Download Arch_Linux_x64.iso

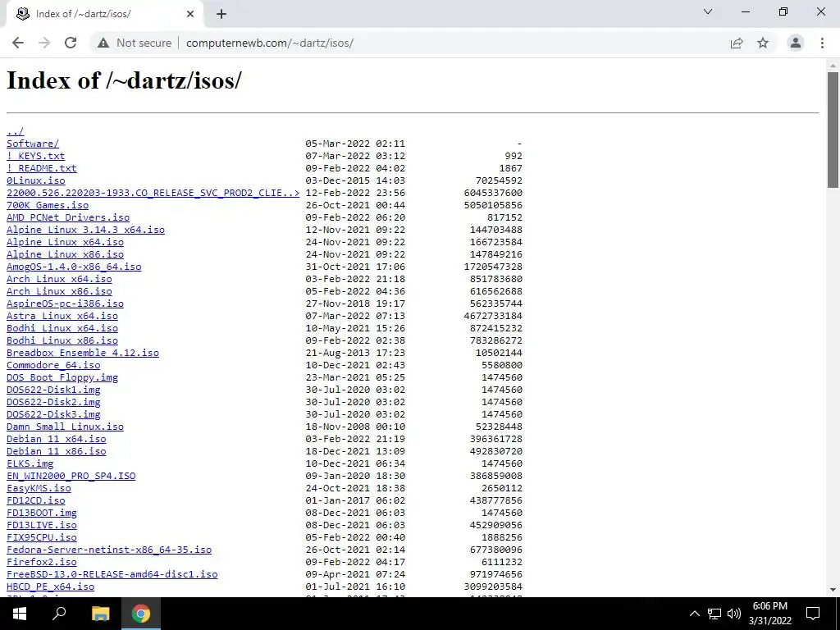[x=59, y=279]
